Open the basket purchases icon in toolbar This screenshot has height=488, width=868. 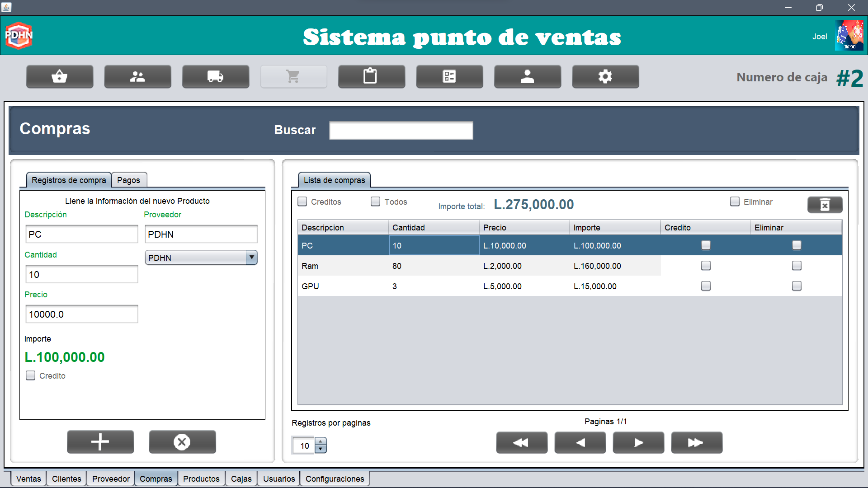59,76
